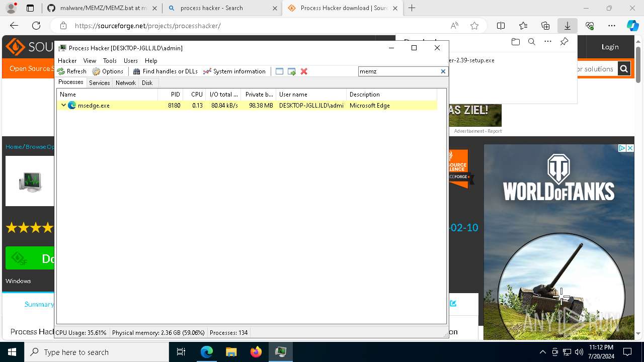Screen dimensions: 644x362
Task: Open Edge Settings and more menu
Action: click(x=612, y=26)
